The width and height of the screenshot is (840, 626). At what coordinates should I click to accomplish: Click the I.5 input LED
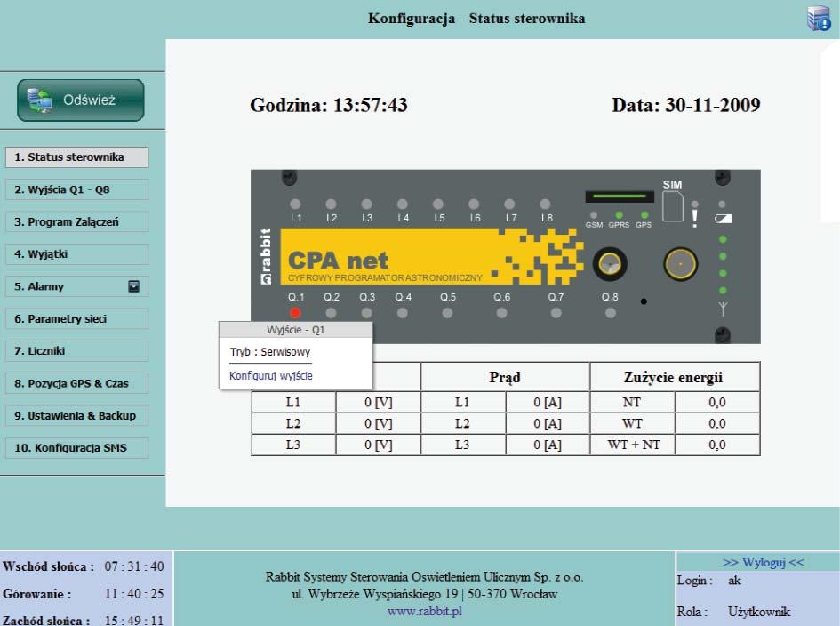pyautogui.click(x=438, y=205)
